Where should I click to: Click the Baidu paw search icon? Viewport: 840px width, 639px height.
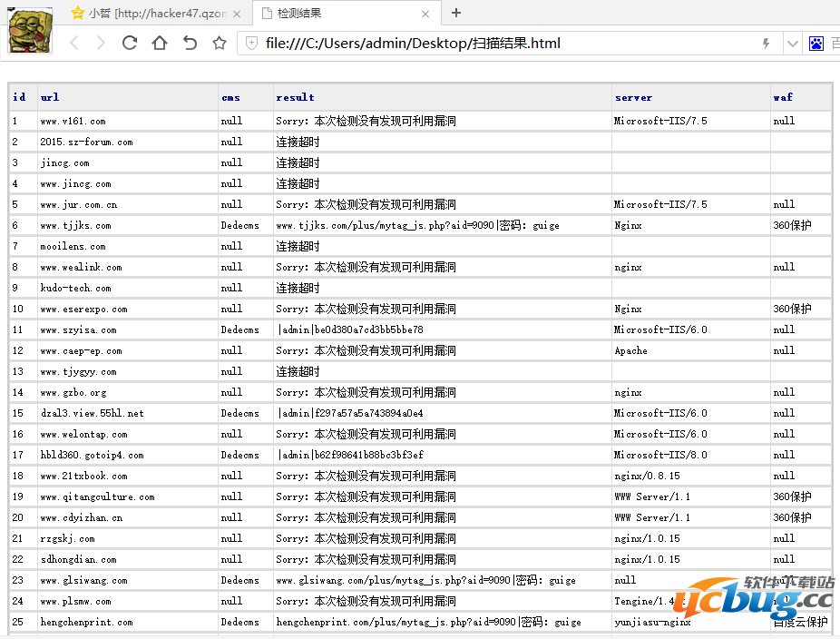click(x=816, y=44)
